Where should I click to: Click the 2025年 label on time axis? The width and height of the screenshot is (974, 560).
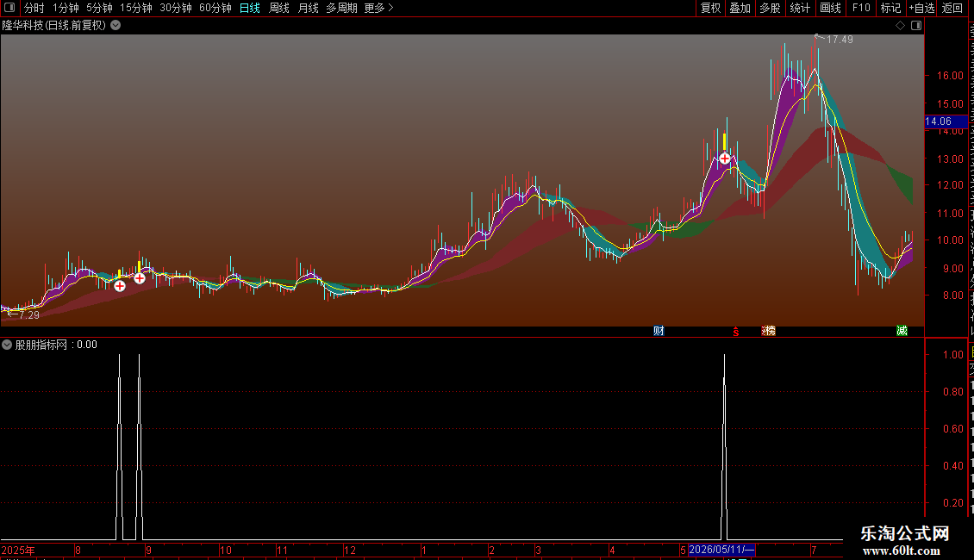[18, 550]
